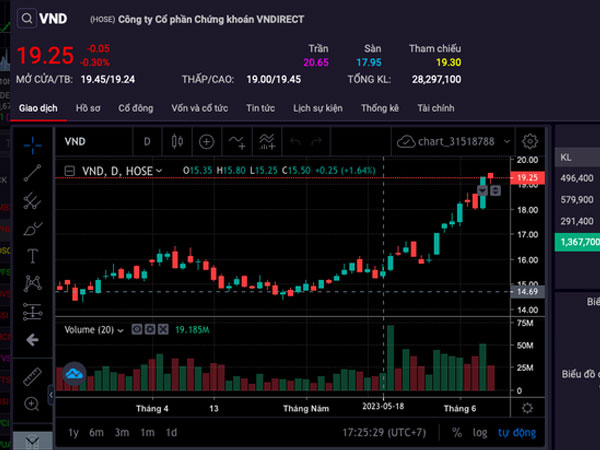Screen dimensions: 600x450
Task: Click the 19.25 current price label on axis
Action: (x=528, y=178)
